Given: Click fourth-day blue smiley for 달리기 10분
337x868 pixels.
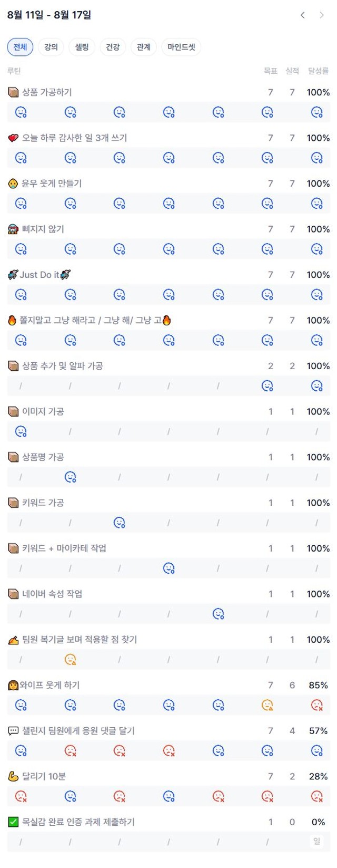Looking at the screenshot, I should click(x=168, y=796).
